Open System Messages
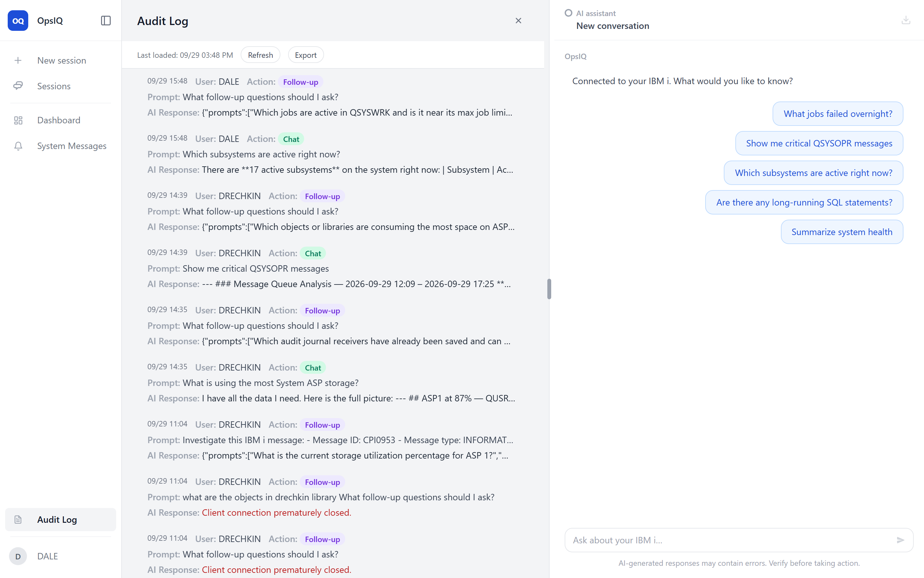 [x=61, y=146]
